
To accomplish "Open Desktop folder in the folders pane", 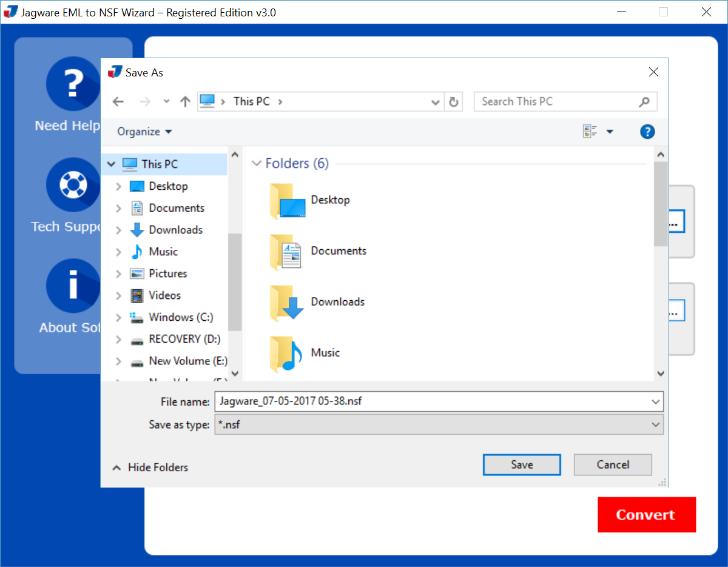I will click(x=311, y=201).
